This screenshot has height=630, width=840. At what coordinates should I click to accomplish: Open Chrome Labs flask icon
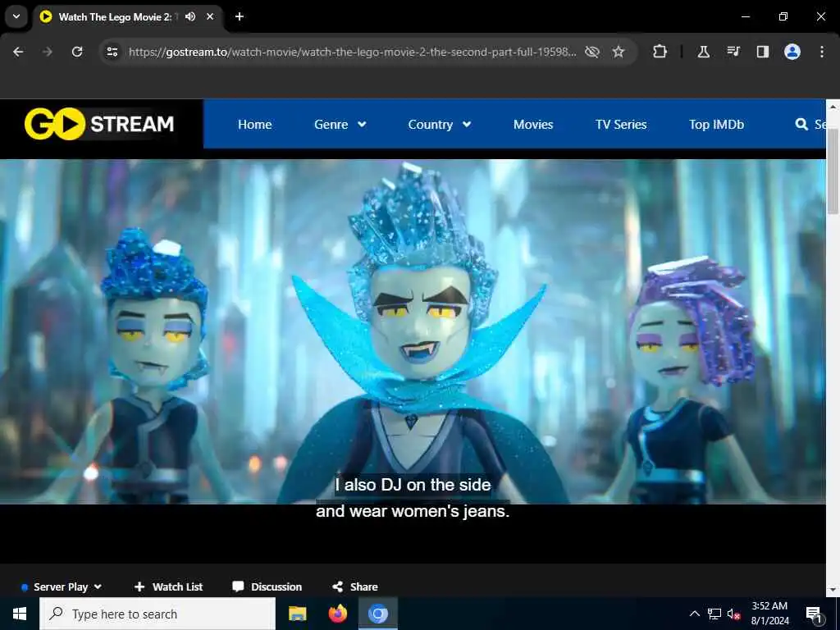point(703,52)
